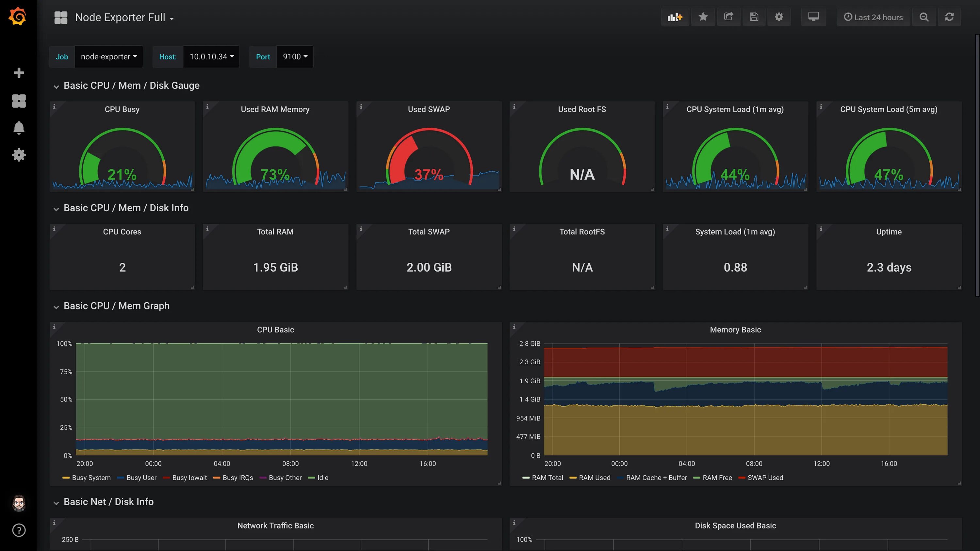This screenshot has height=551, width=980.
Task: Open the Share dashboard icon
Action: pyautogui.click(x=728, y=17)
